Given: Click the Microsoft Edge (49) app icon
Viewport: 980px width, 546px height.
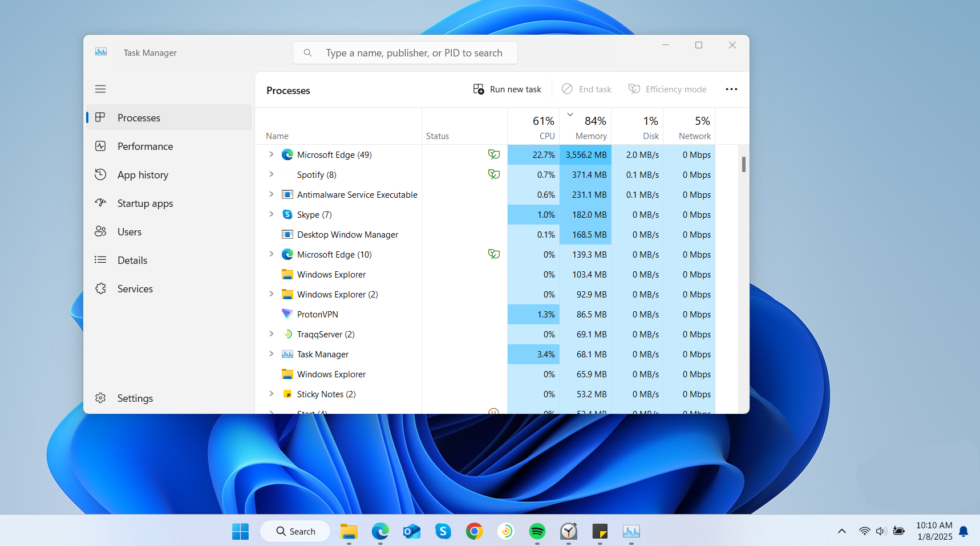Looking at the screenshot, I should (x=287, y=154).
